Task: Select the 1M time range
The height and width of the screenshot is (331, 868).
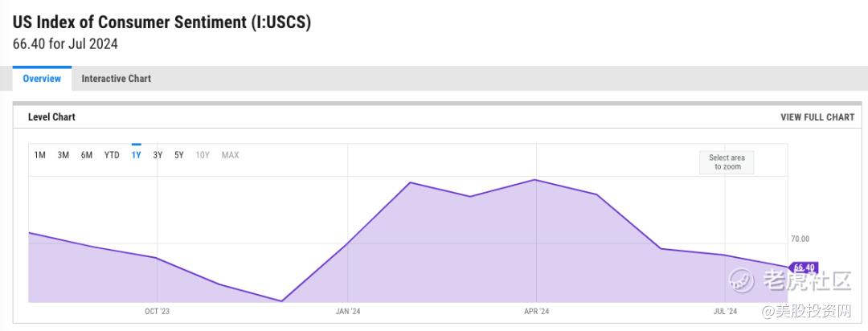Action: click(x=40, y=155)
